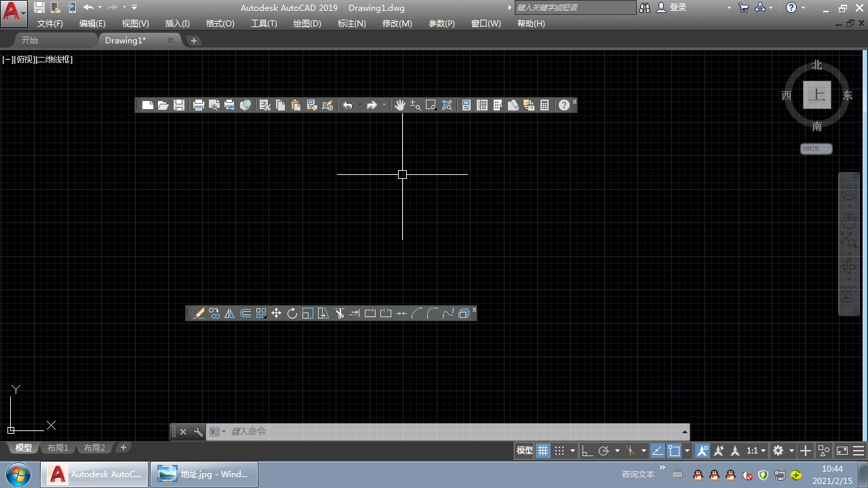Select the Move tool

tap(276, 313)
